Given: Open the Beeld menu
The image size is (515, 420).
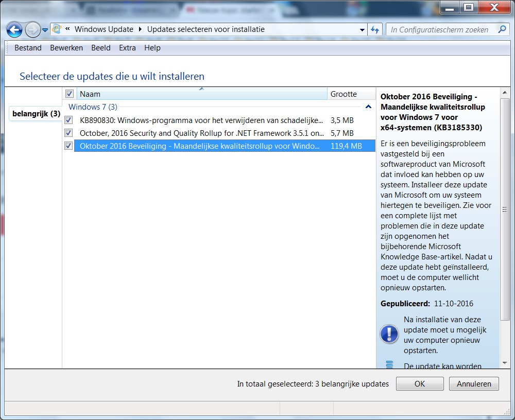Looking at the screenshot, I should click(101, 48).
